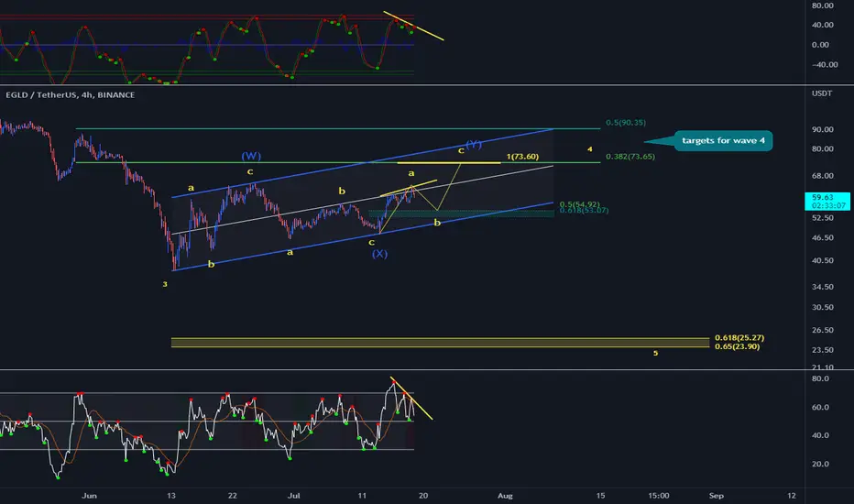
Task: Click the yellow wave 3 label
Action: pyautogui.click(x=165, y=284)
